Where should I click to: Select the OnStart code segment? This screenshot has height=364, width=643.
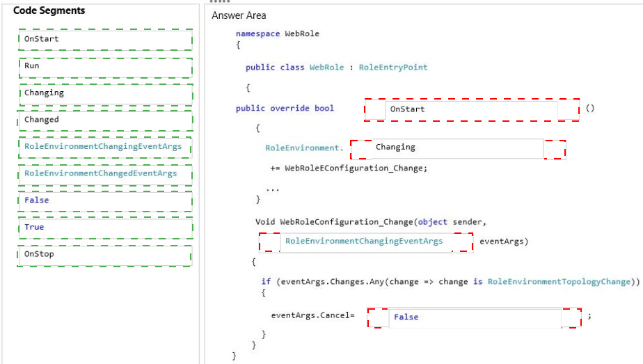pos(105,40)
